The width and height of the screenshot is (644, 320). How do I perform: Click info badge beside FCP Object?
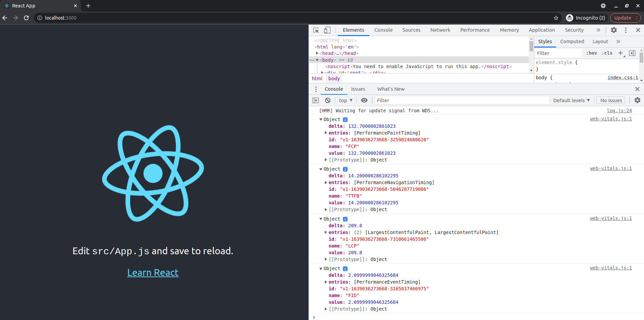[345, 119]
